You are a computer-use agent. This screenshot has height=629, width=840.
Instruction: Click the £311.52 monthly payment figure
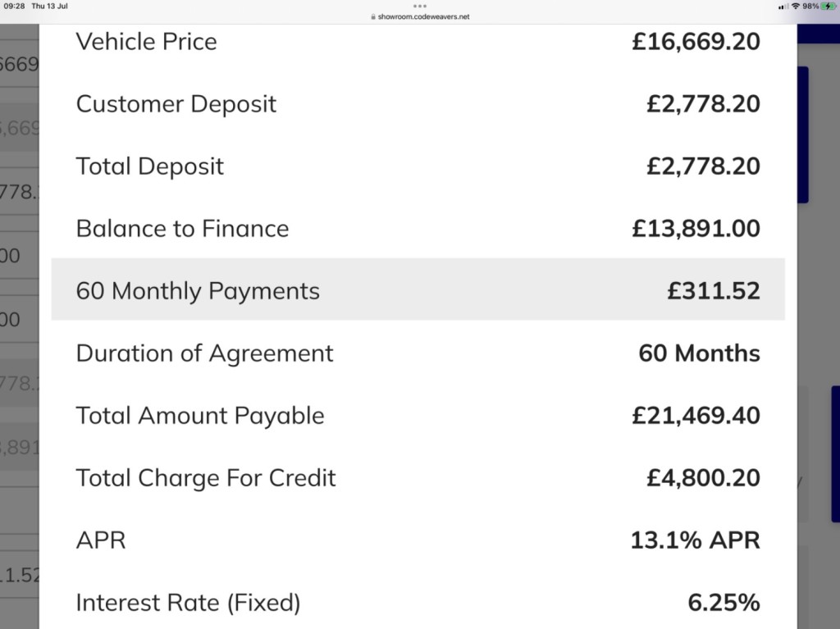click(x=714, y=291)
